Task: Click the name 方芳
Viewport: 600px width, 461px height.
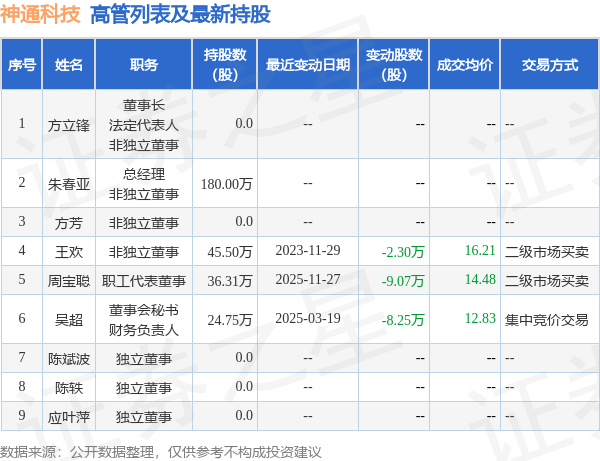Action: coord(68,223)
